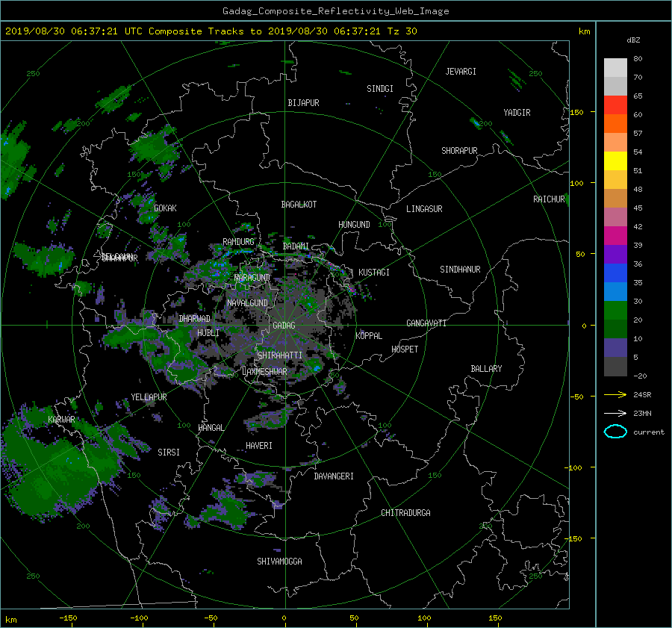This screenshot has width=672, height=628.
Task: Click the 150 mark on right axis
Action: [576, 112]
